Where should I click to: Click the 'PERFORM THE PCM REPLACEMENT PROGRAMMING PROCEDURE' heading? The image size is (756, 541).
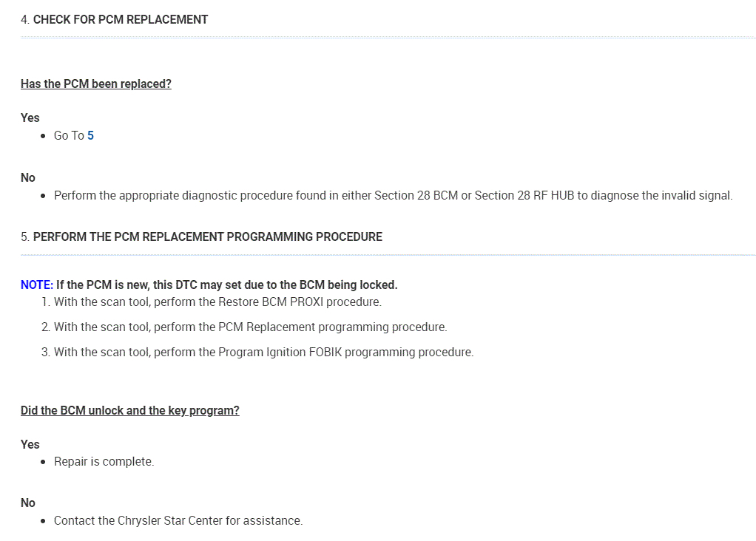click(x=207, y=237)
